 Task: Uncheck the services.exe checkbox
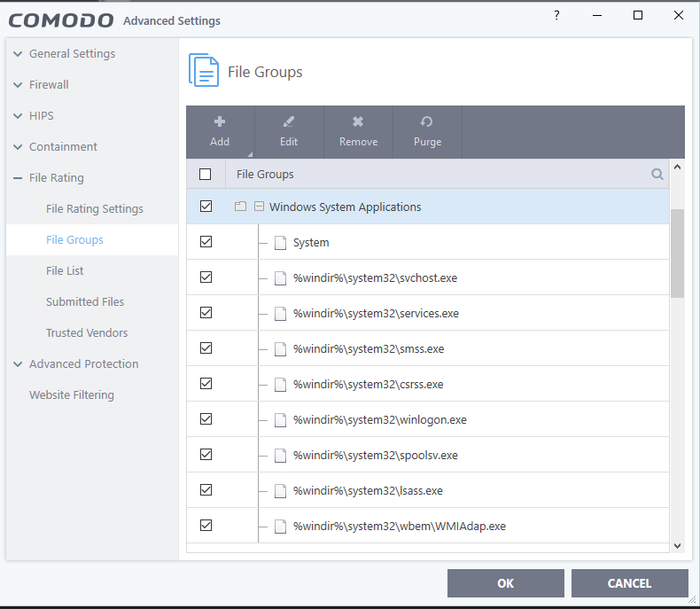tap(206, 313)
